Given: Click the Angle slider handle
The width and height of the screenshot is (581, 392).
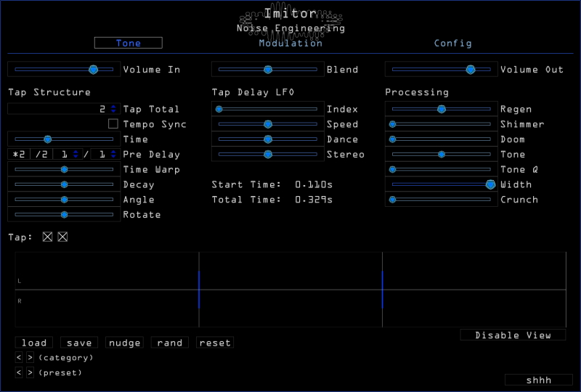Looking at the screenshot, I should click(64, 200).
